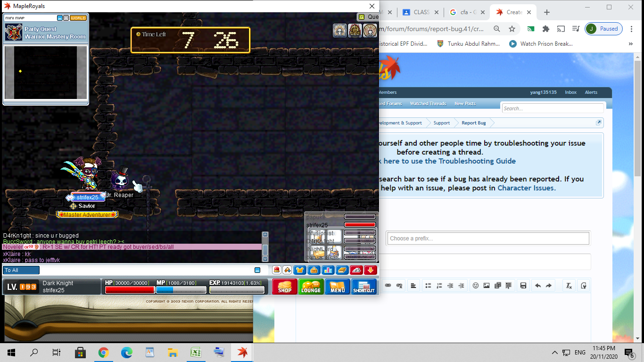The height and width of the screenshot is (362, 644).
Task: Insert an image via editor icon
Action: [x=487, y=285]
